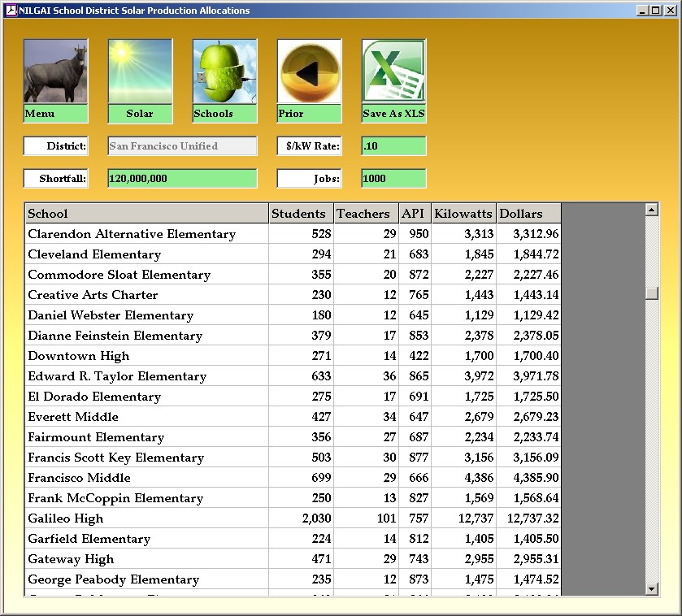The image size is (682, 616).
Task: Click the Excel Save As XLS icon
Action: click(393, 72)
